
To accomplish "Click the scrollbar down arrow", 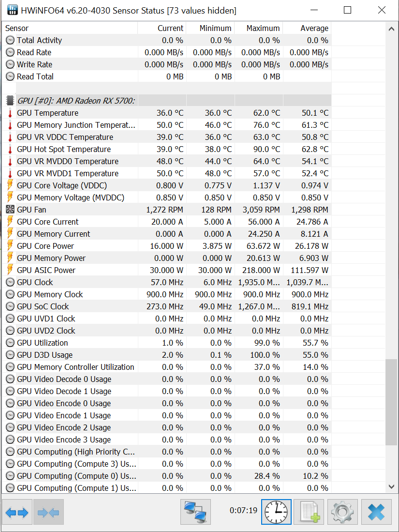I will coord(391,486).
